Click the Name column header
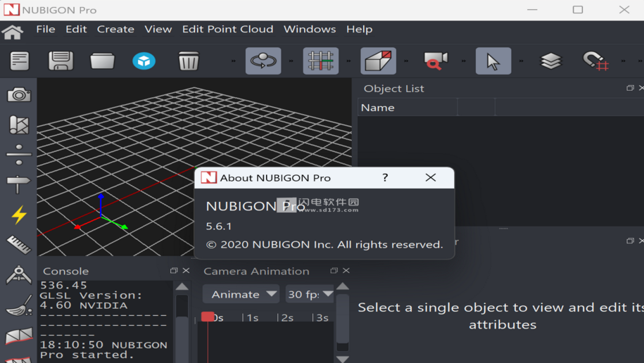 [408, 107]
